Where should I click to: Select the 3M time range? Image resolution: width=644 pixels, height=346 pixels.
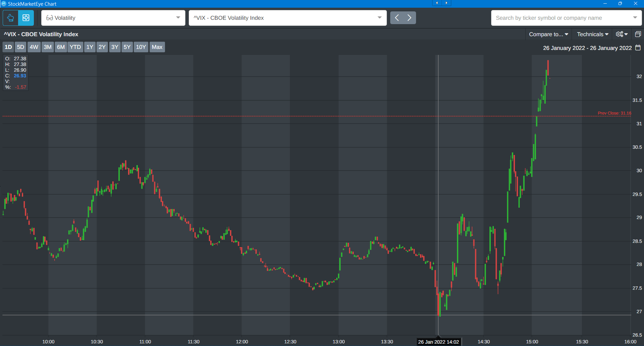pyautogui.click(x=48, y=47)
